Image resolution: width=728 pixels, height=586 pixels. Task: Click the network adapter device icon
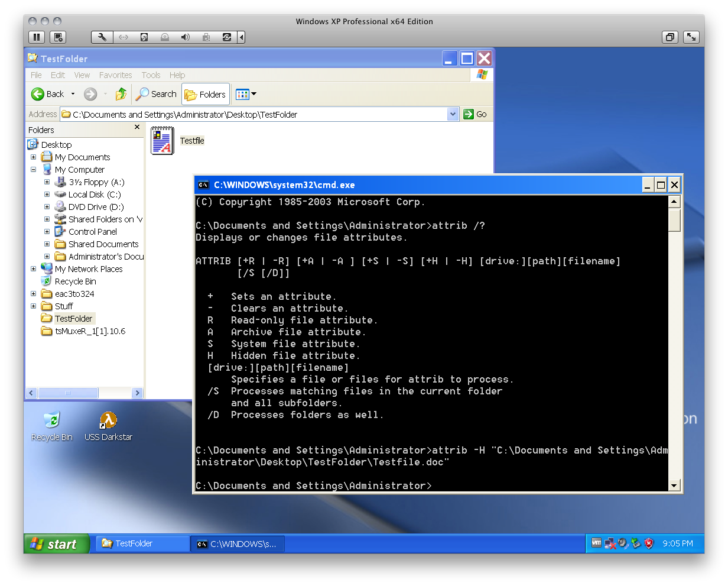pyautogui.click(x=123, y=37)
